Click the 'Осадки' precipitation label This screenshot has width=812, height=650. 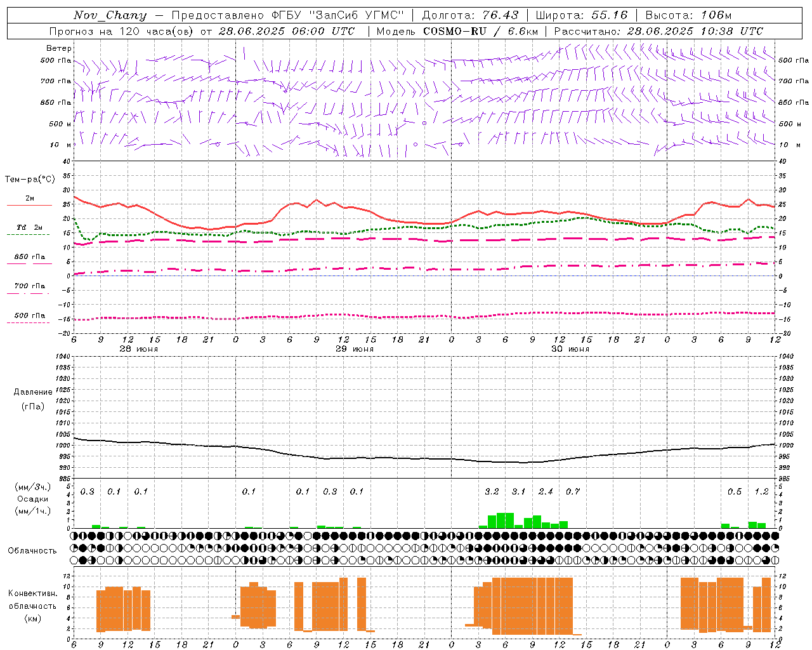coord(33,499)
